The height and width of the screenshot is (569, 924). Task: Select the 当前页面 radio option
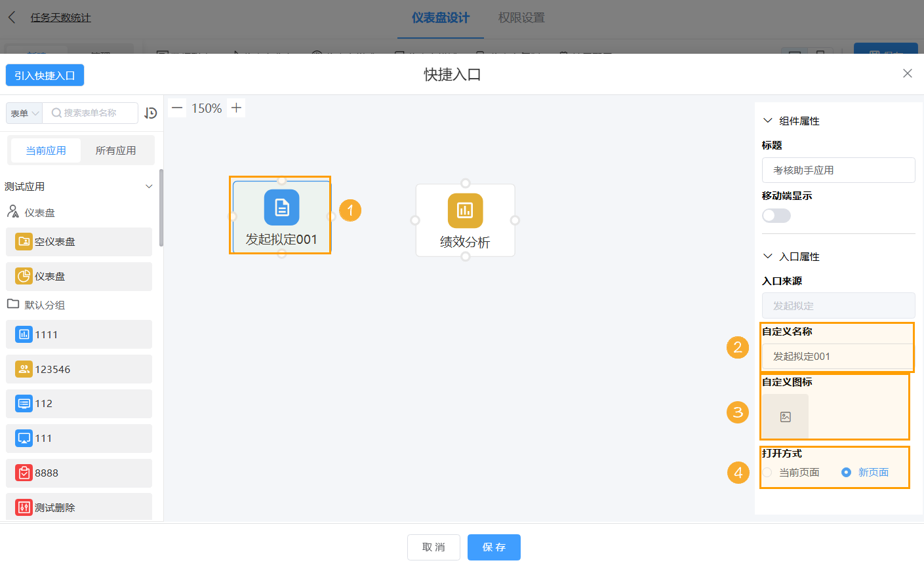pyautogui.click(x=767, y=473)
